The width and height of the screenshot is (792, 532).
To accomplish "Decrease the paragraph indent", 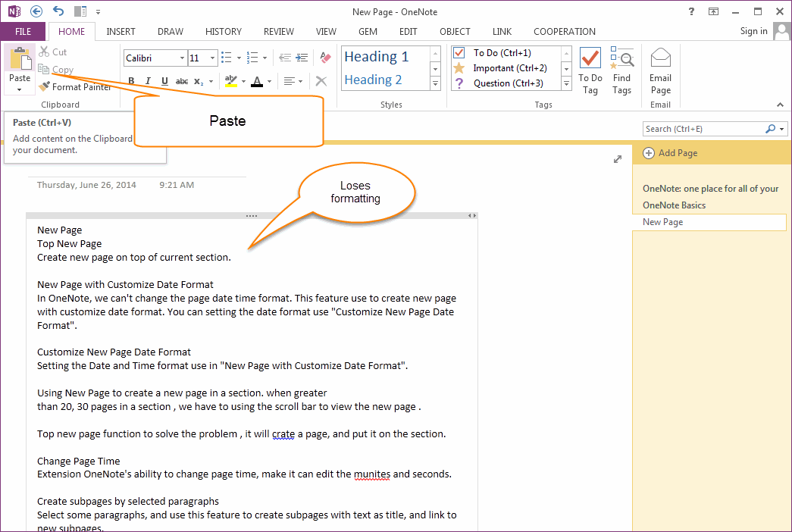I will tap(285, 58).
